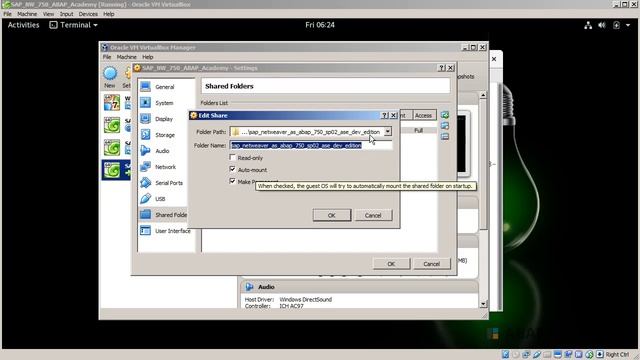
Task: Click Edit Share help question button
Action: (384, 116)
